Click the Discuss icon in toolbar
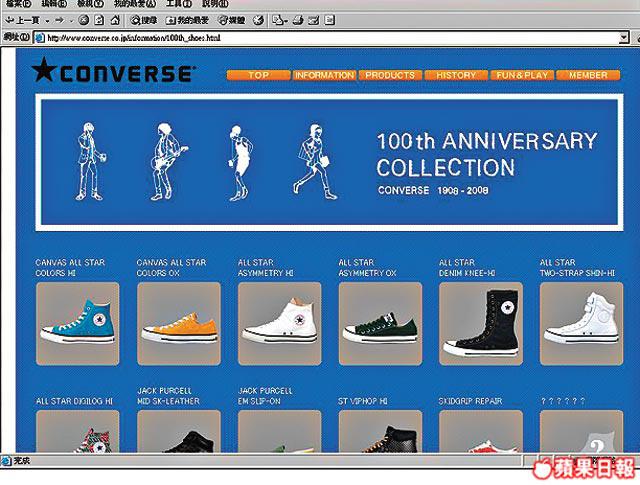 click(330, 20)
